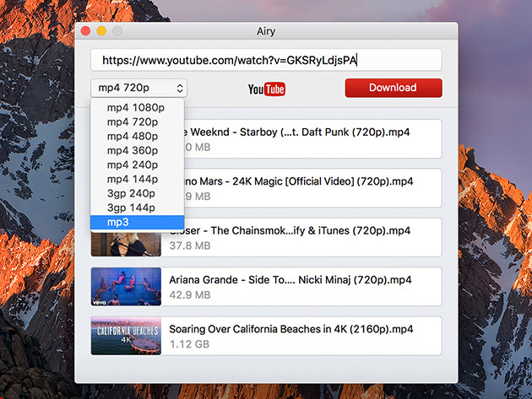Open the California Beaches 4K thumbnail
The width and height of the screenshot is (532, 399).
(126, 336)
